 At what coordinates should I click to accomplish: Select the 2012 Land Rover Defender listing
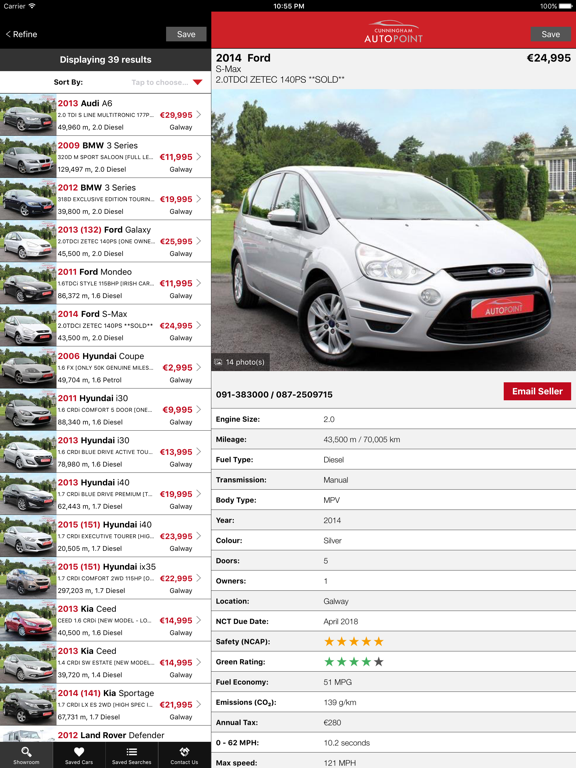(105, 734)
